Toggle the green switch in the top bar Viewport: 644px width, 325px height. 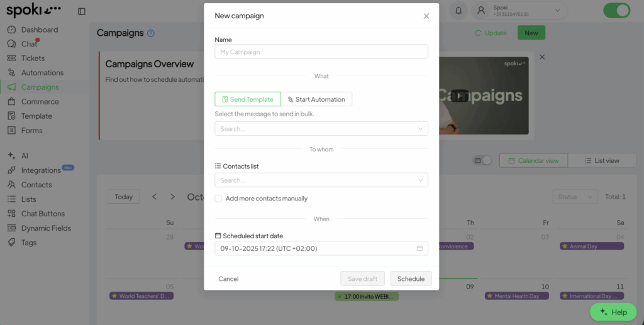tap(616, 11)
